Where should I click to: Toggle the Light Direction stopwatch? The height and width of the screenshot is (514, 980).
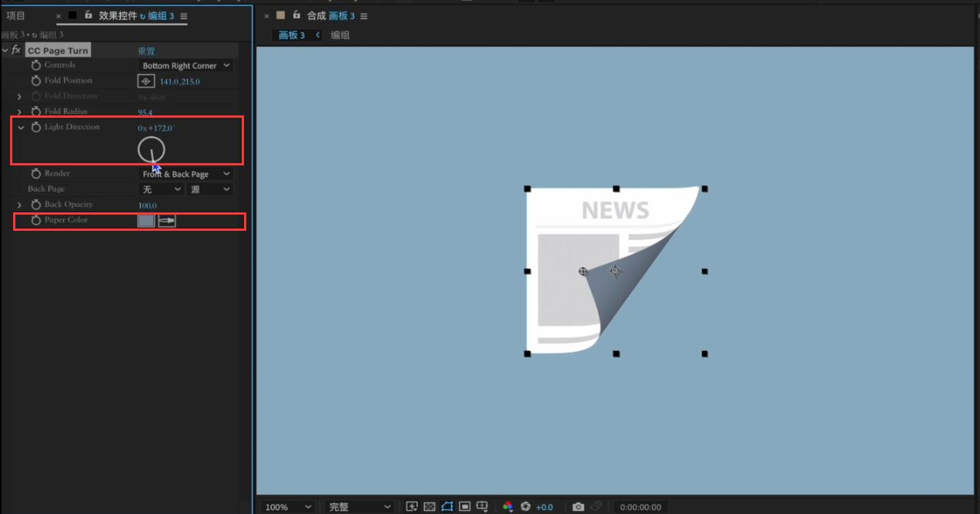(x=36, y=127)
